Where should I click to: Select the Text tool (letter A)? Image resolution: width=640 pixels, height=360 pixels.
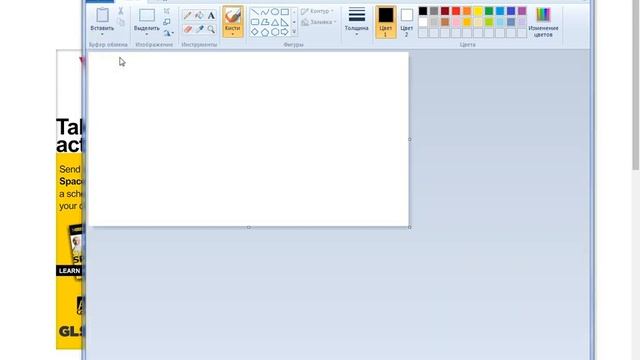[x=211, y=16]
